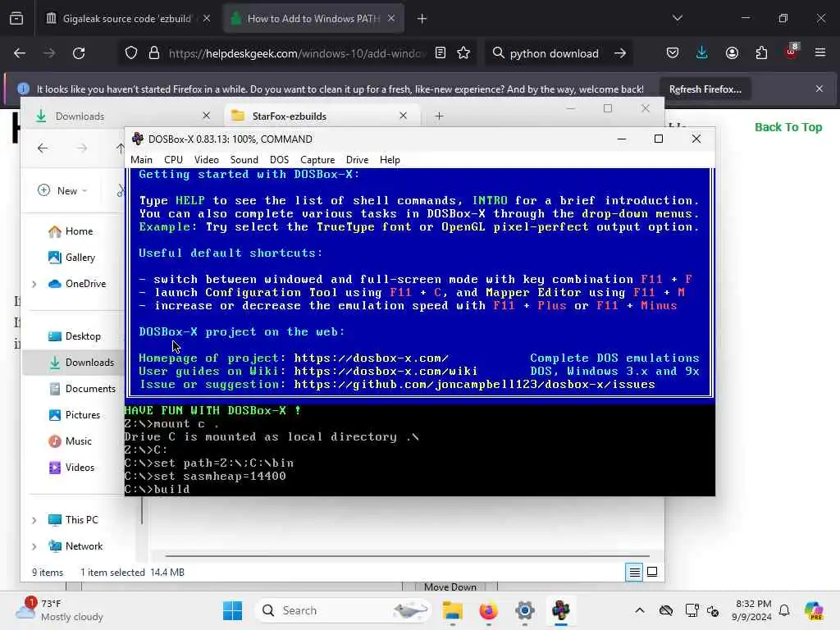Switch Explorer to details view icon

(634, 572)
